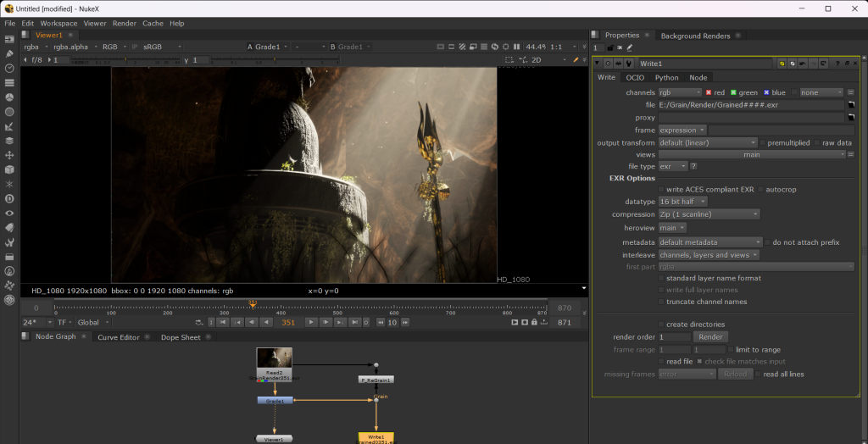
Task: Enable the autocrop checkbox
Action: click(x=760, y=189)
